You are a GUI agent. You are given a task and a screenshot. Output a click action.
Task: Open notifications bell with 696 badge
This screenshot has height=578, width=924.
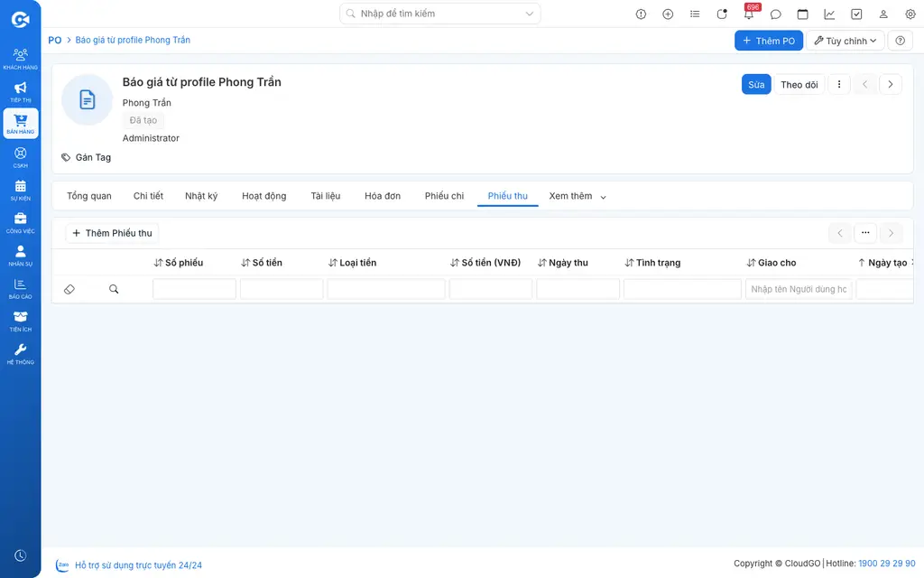pos(749,14)
